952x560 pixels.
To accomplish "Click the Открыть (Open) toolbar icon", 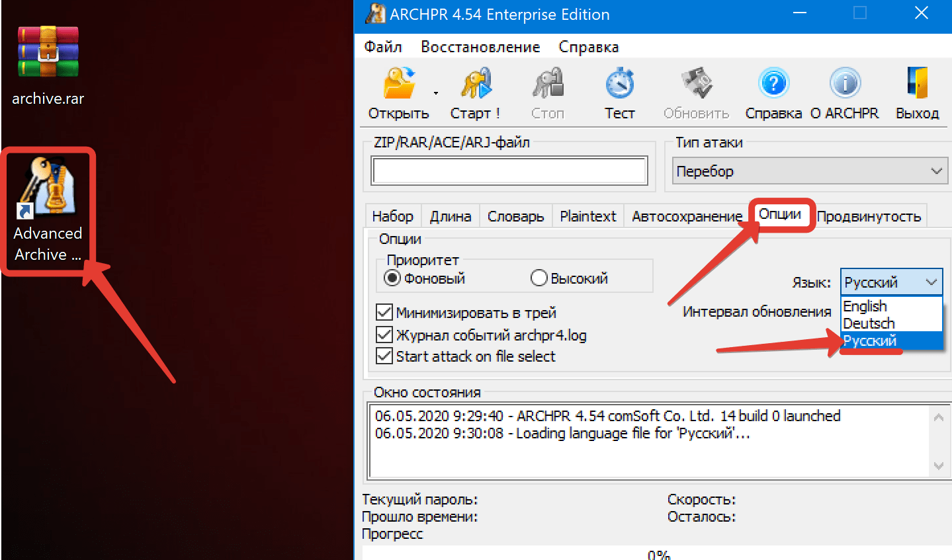I will 399,93.
